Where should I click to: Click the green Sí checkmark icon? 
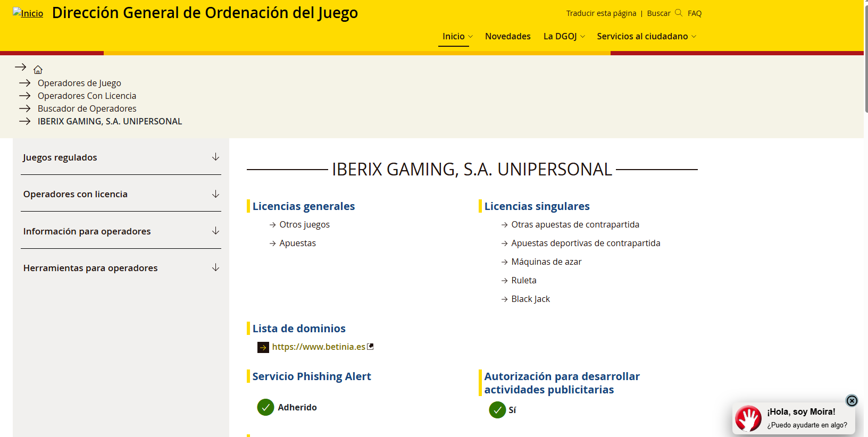point(497,410)
